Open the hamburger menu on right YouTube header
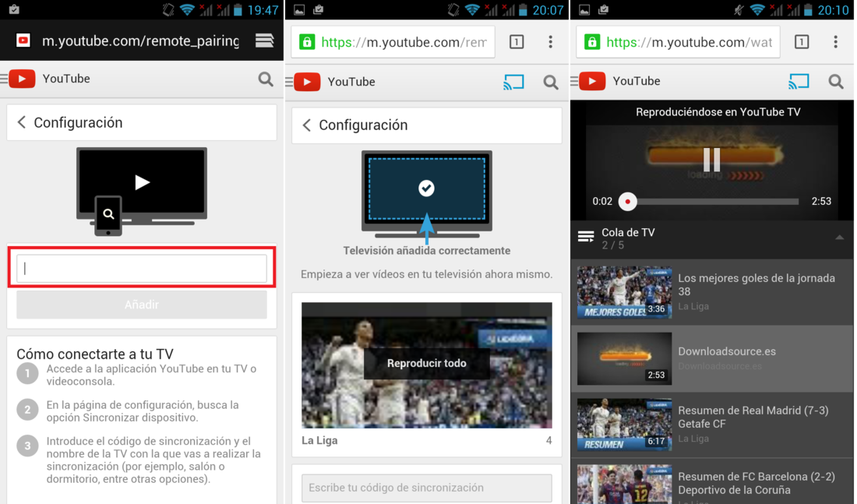 point(574,82)
